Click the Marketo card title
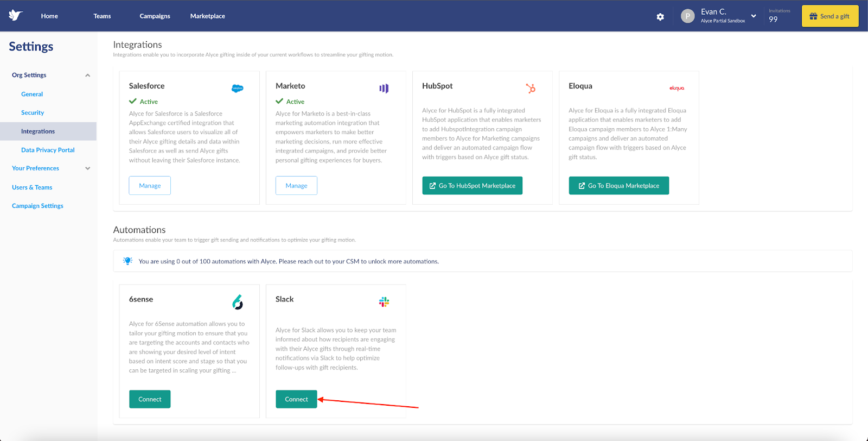Image resolution: width=868 pixels, height=441 pixels. 290,86
